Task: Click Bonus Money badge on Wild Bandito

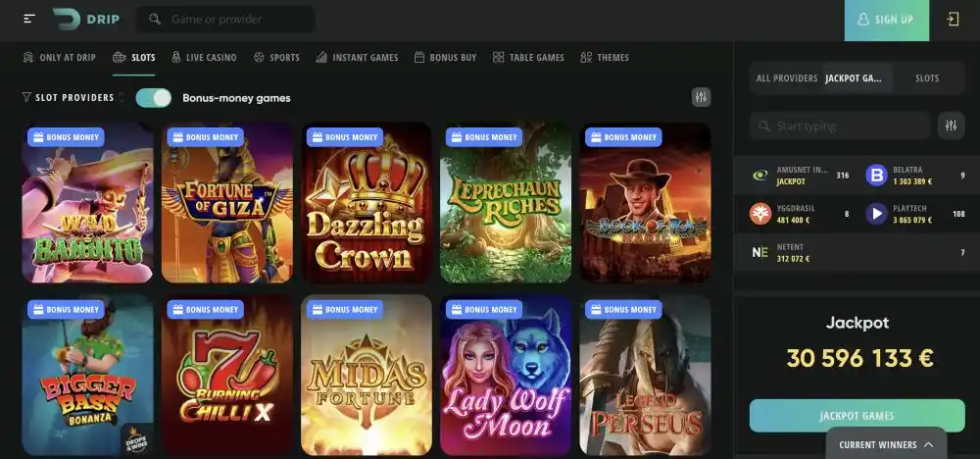Action: 66,137
